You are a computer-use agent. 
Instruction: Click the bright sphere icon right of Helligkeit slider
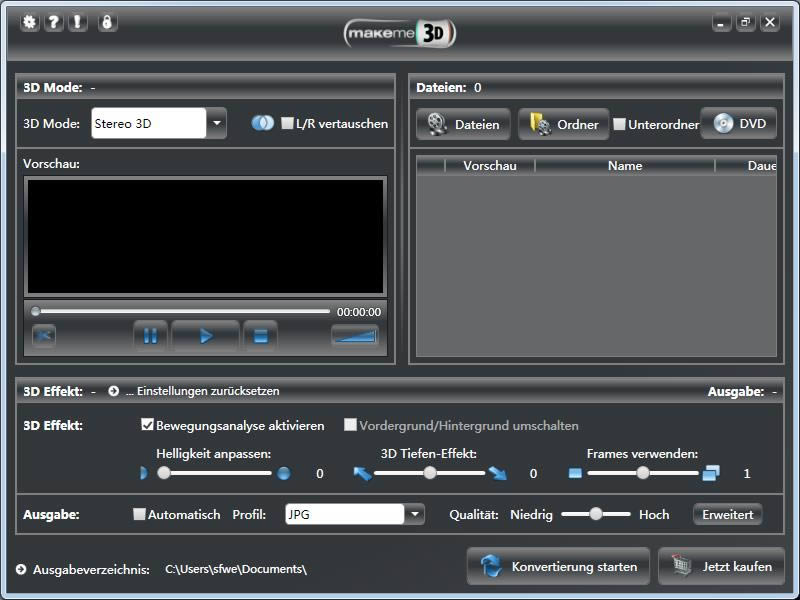284,473
